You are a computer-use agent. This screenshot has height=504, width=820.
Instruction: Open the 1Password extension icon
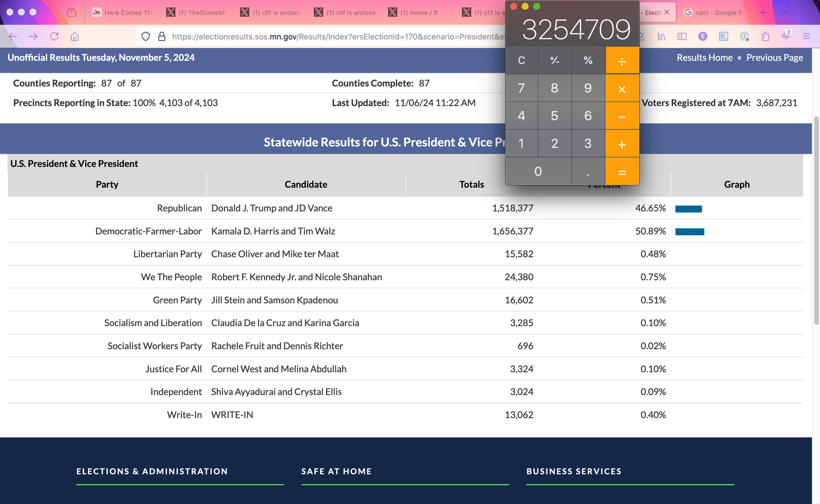click(x=744, y=36)
